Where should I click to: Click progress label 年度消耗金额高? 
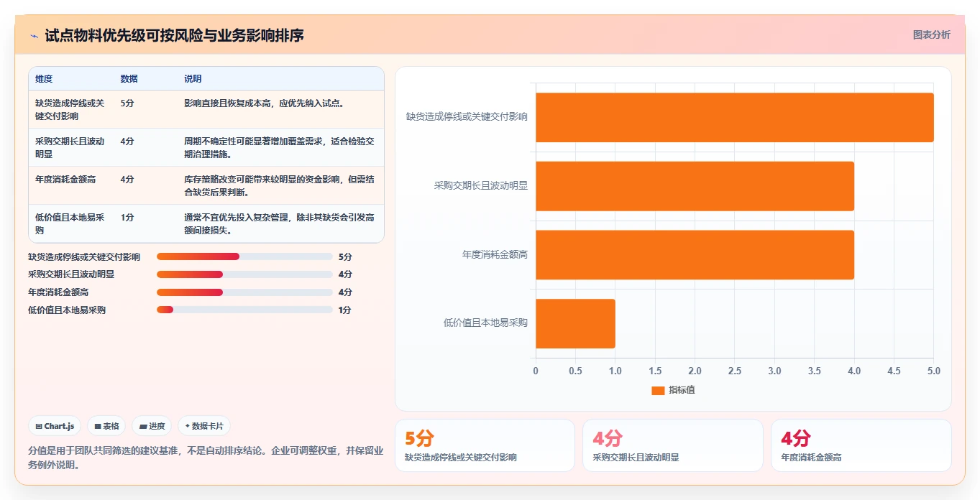[x=58, y=292]
